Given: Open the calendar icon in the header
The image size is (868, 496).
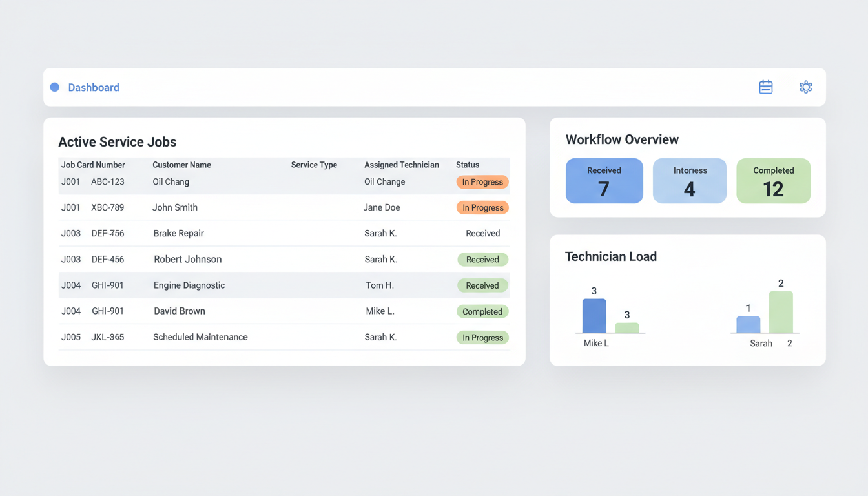Looking at the screenshot, I should pos(765,87).
